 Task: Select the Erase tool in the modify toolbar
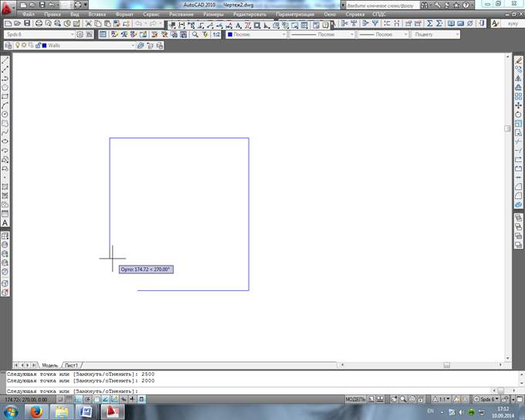(518, 60)
